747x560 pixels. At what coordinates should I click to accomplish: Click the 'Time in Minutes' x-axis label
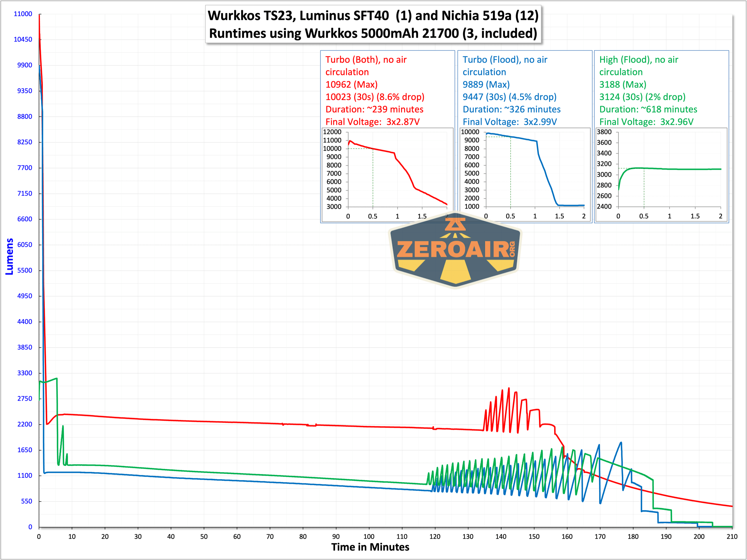pyautogui.click(x=370, y=547)
